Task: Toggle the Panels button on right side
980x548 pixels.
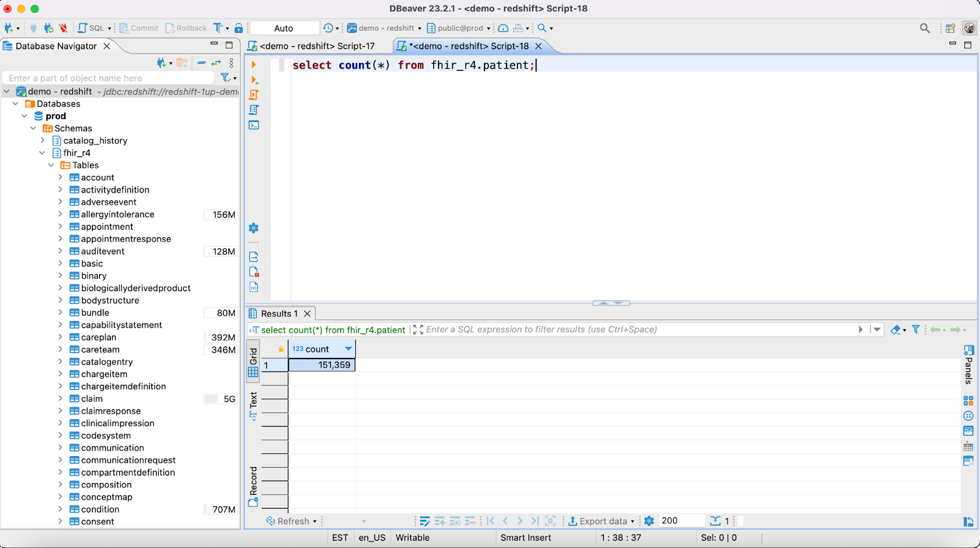Action: tap(968, 364)
